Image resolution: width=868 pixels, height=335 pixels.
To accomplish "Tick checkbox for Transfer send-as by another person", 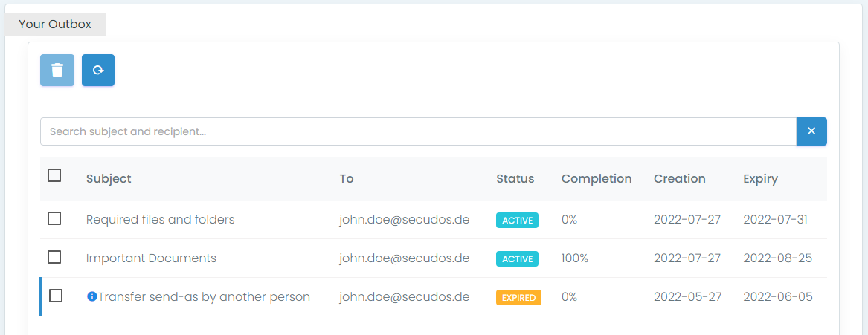I will [56, 296].
